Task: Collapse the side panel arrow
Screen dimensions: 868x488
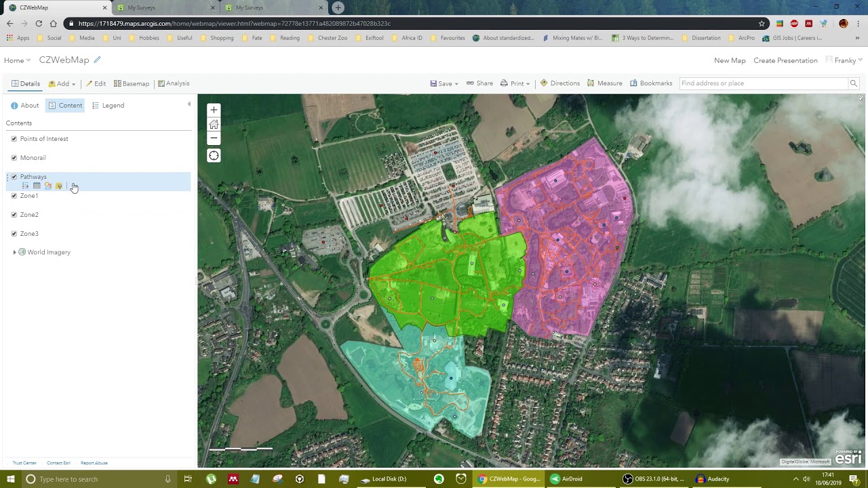Action: (189, 104)
